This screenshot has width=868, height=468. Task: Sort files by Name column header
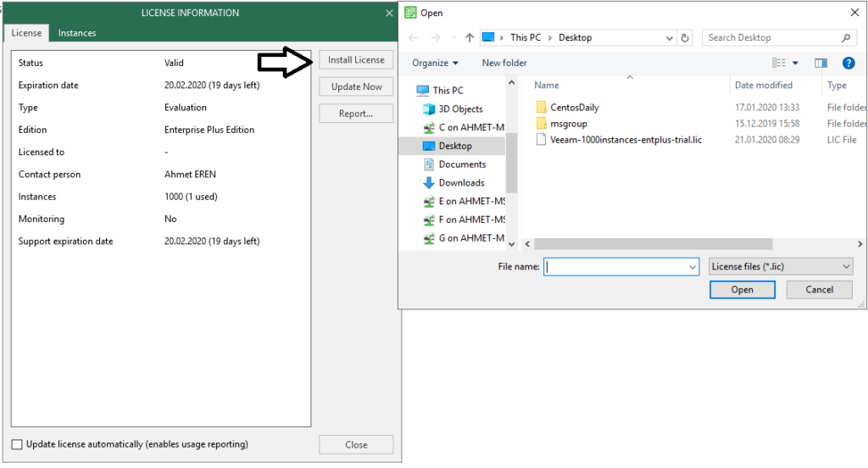(547, 86)
